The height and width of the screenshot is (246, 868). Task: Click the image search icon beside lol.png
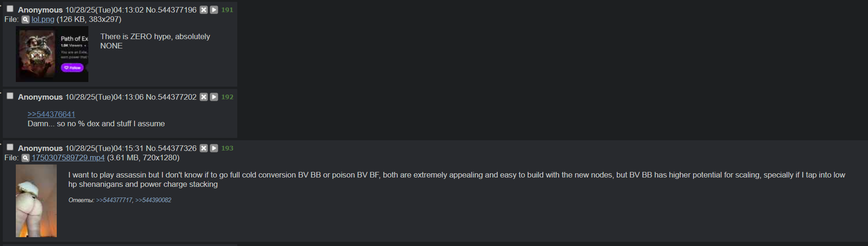click(x=26, y=20)
